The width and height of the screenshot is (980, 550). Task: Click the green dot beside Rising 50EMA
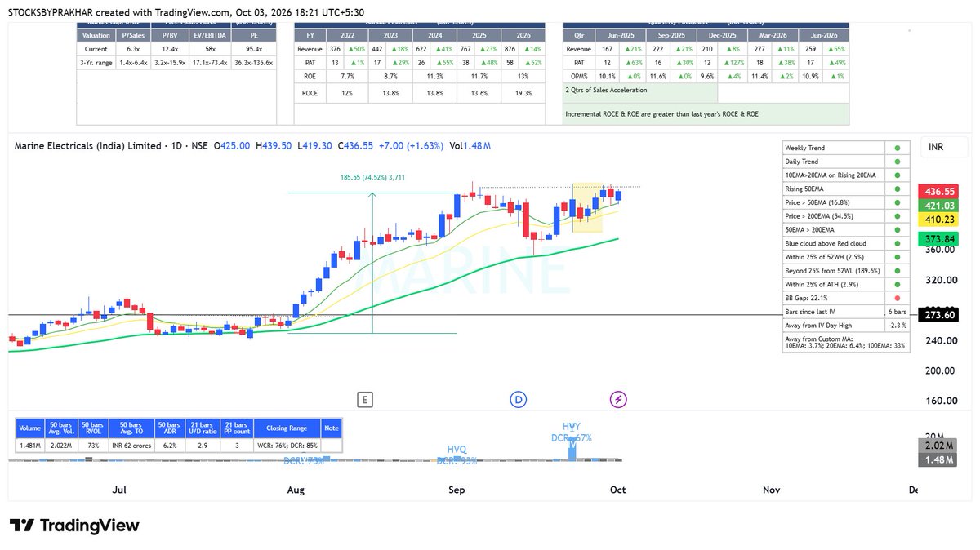tap(898, 189)
